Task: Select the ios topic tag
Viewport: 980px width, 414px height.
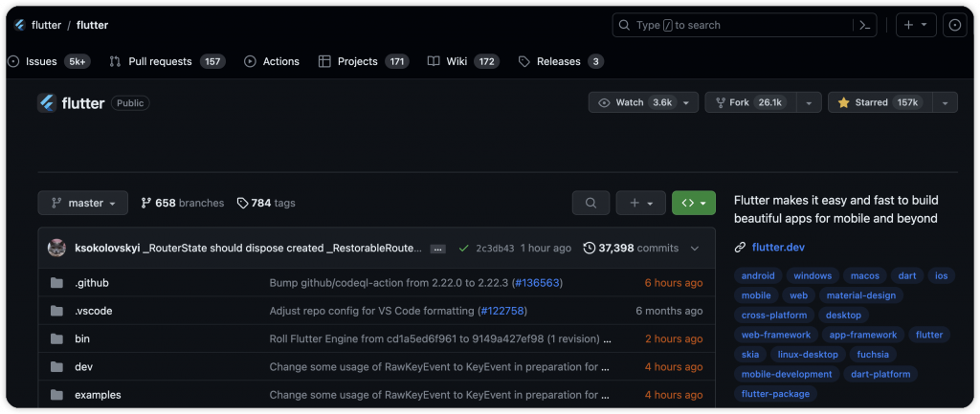Action: [942, 275]
